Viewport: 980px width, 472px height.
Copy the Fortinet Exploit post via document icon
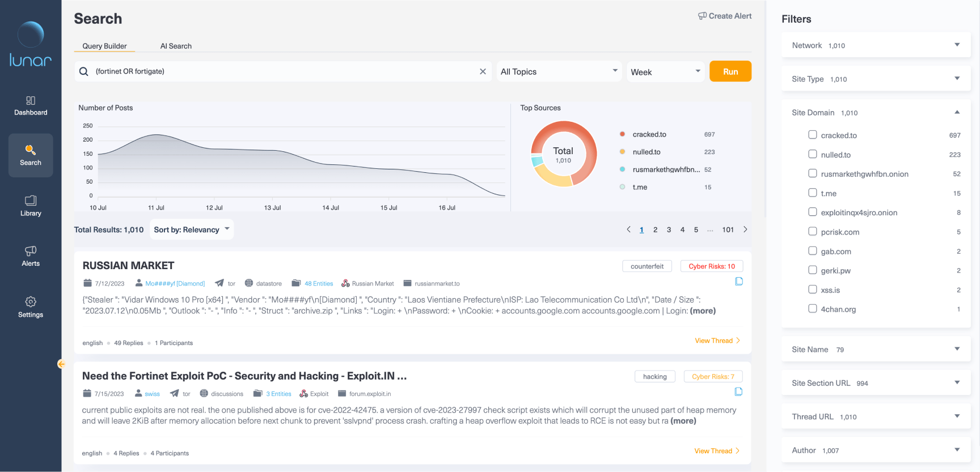(738, 392)
